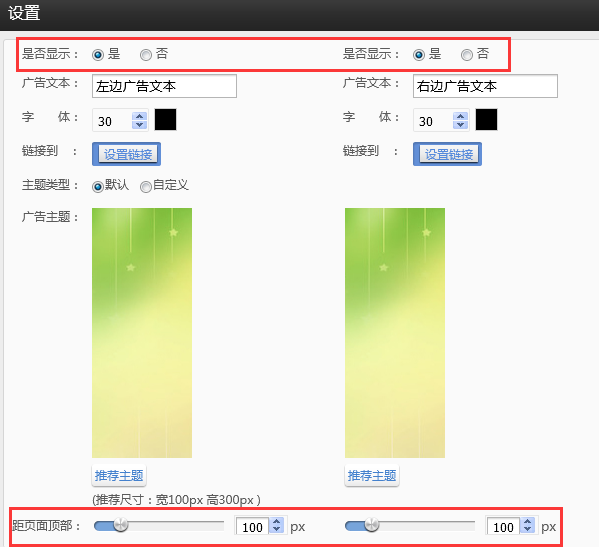
Task: Click right 设置链接 button
Action: (447, 154)
